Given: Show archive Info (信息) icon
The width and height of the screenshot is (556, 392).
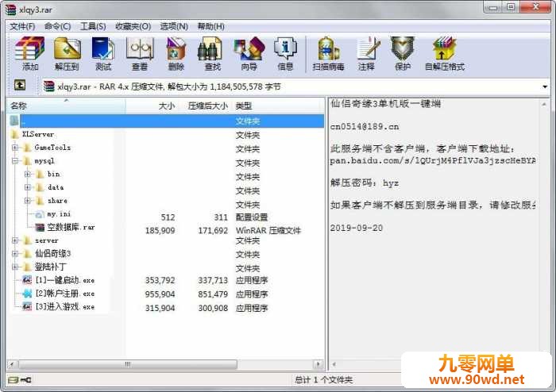Looking at the screenshot, I should click(285, 53).
